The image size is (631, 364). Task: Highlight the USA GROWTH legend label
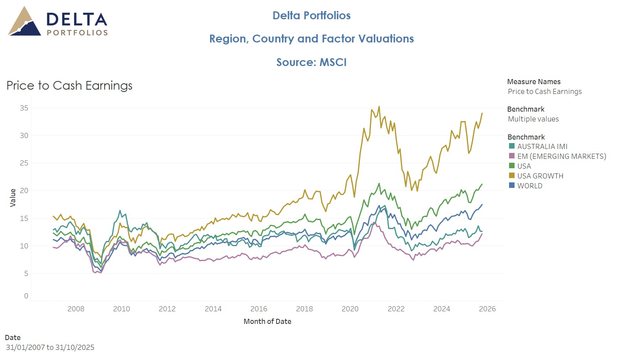[x=540, y=176]
